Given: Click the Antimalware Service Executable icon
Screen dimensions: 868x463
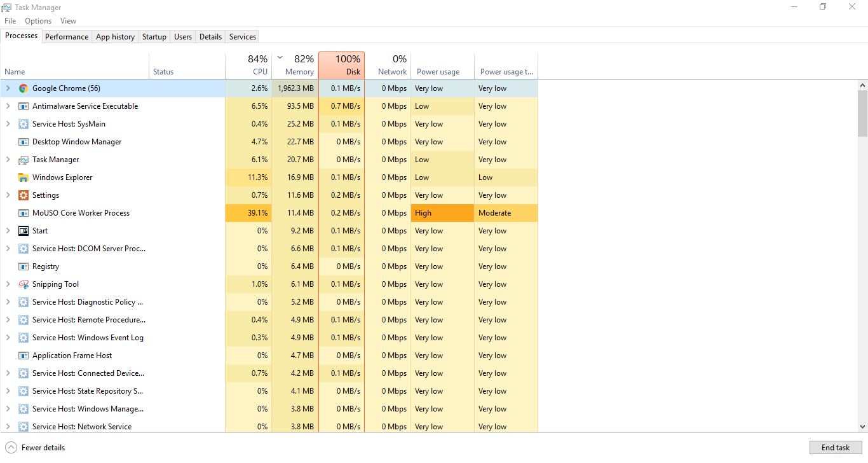Looking at the screenshot, I should 24,106.
